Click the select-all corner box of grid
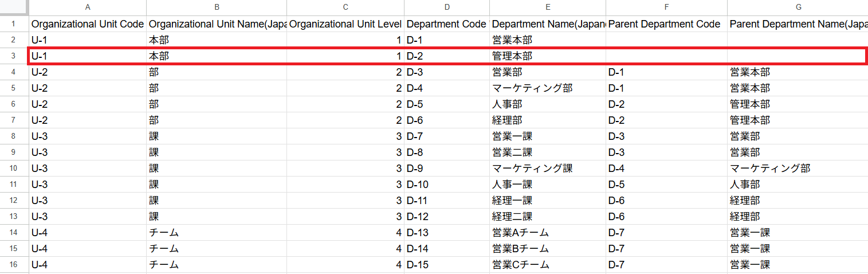The width and height of the screenshot is (868, 274). (14, 7)
